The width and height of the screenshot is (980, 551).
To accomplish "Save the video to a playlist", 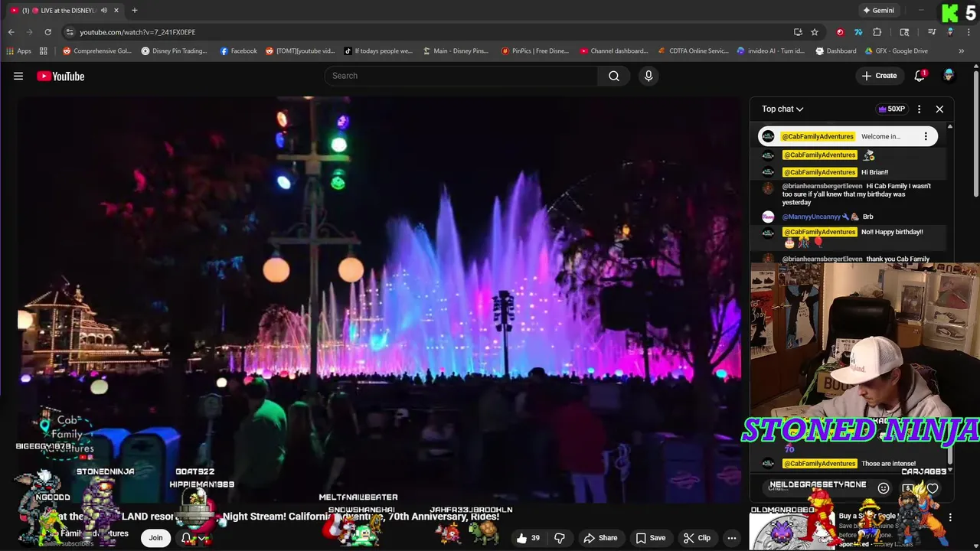I will [649, 538].
